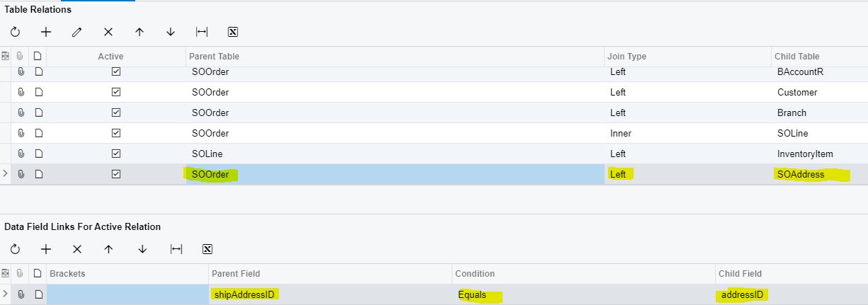Select the empty Brackets cell
The width and height of the screenshot is (868, 305).
pyautogui.click(x=127, y=294)
